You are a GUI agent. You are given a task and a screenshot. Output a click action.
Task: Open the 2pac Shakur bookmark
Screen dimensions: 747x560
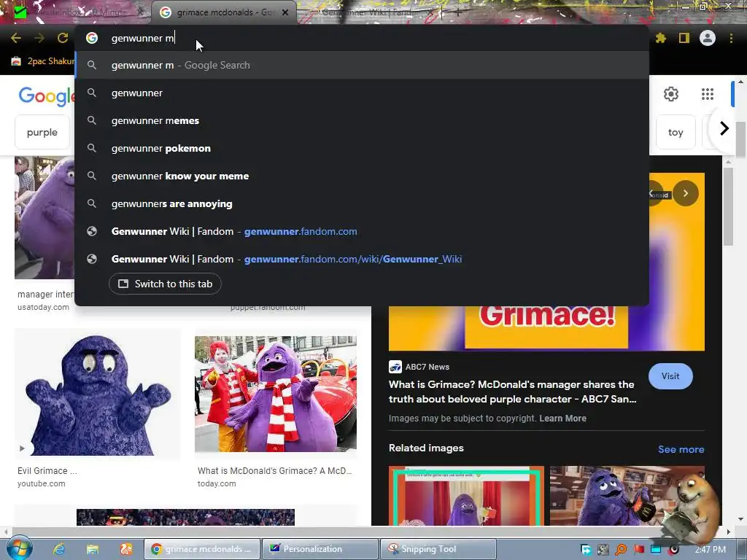tap(43, 61)
